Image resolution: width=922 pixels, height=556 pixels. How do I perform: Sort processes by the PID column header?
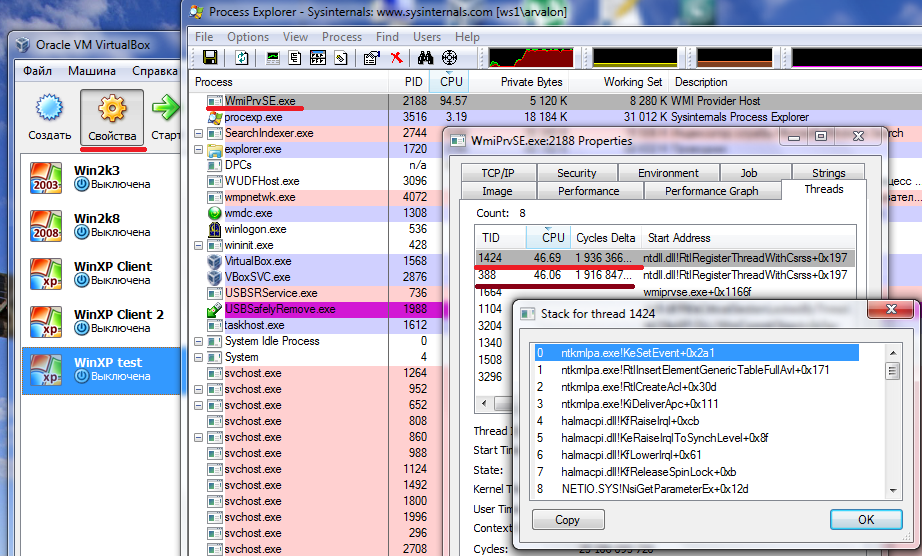409,82
